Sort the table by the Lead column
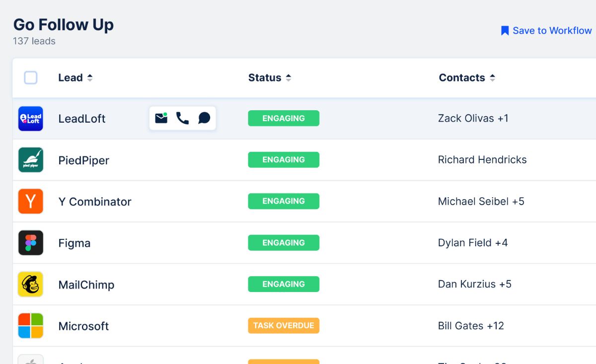This screenshot has width=596, height=364. coord(76,77)
